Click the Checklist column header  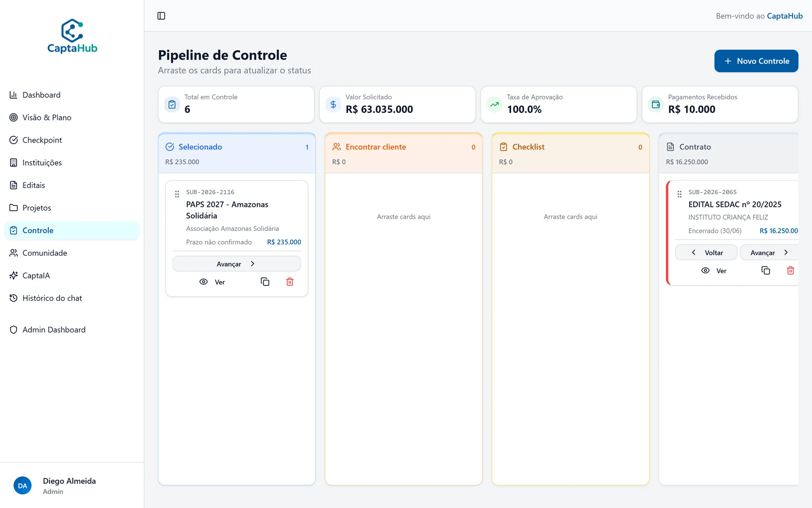[571, 153]
